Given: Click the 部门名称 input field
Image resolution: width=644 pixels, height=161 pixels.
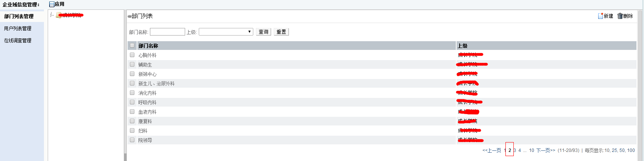Looking at the screenshot, I should [167, 32].
